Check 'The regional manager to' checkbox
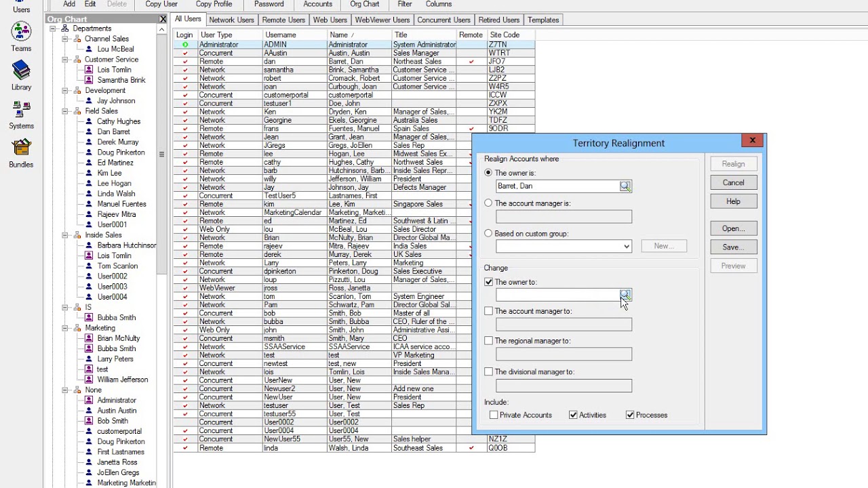Viewport: 868px width, 488px height. point(489,341)
